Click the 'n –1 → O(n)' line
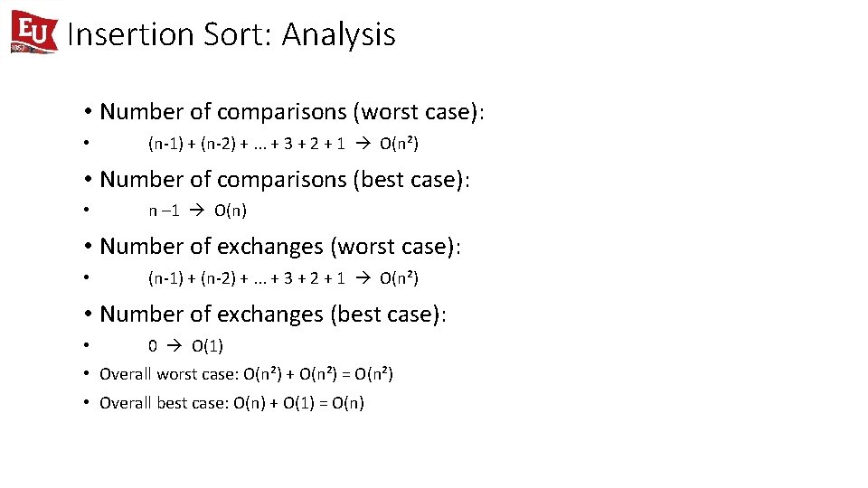This screenshot has width=868, height=488. point(198,211)
